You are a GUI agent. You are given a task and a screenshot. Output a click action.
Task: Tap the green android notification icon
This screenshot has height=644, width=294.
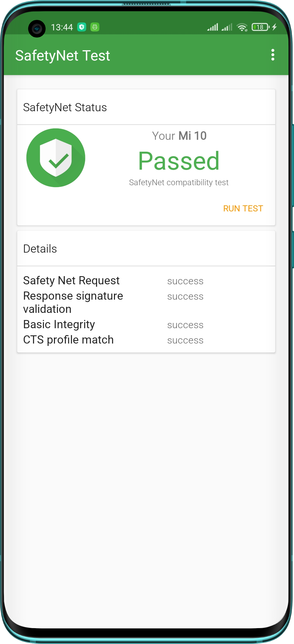pyautogui.click(x=95, y=27)
